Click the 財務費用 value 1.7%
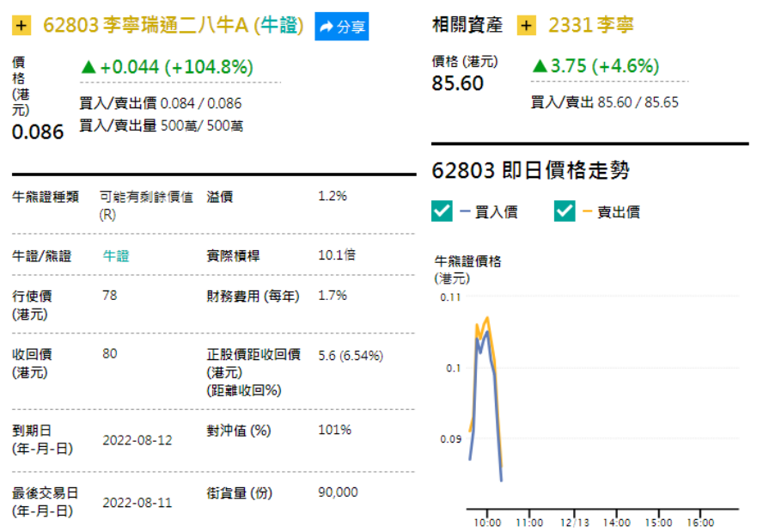This screenshot has height=532, width=757. (333, 296)
